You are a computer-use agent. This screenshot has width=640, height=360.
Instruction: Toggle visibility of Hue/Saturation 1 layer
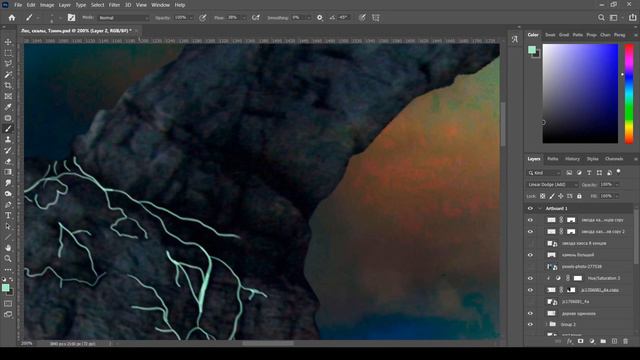pos(530,278)
